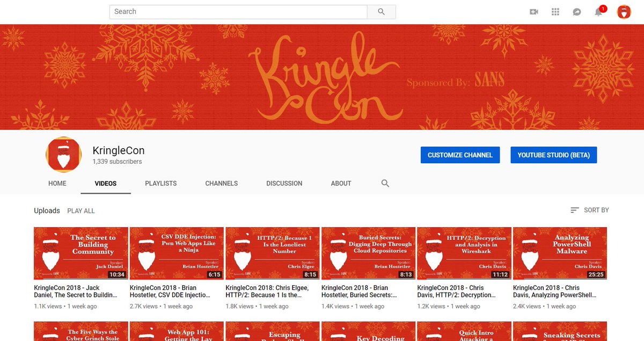Open CSV DDE Injection video thumbnail
Viewport: 644px width, 341px height.
[177, 253]
